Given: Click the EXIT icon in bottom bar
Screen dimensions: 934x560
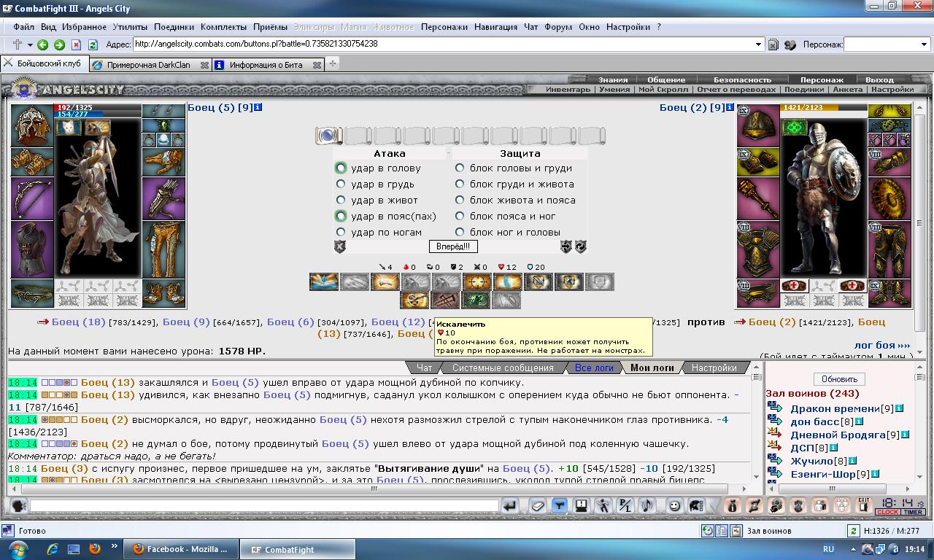Looking at the screenshot, I should tap(864, 505).
